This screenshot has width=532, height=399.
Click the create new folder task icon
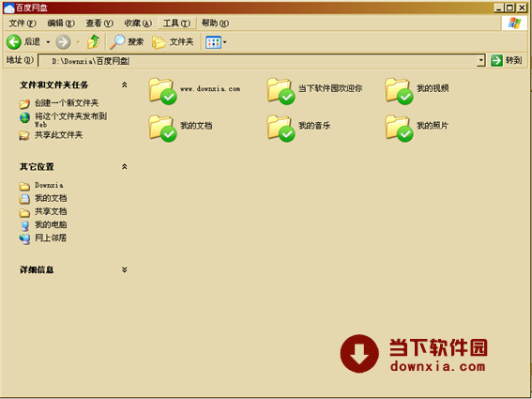[x=24, y=103]
